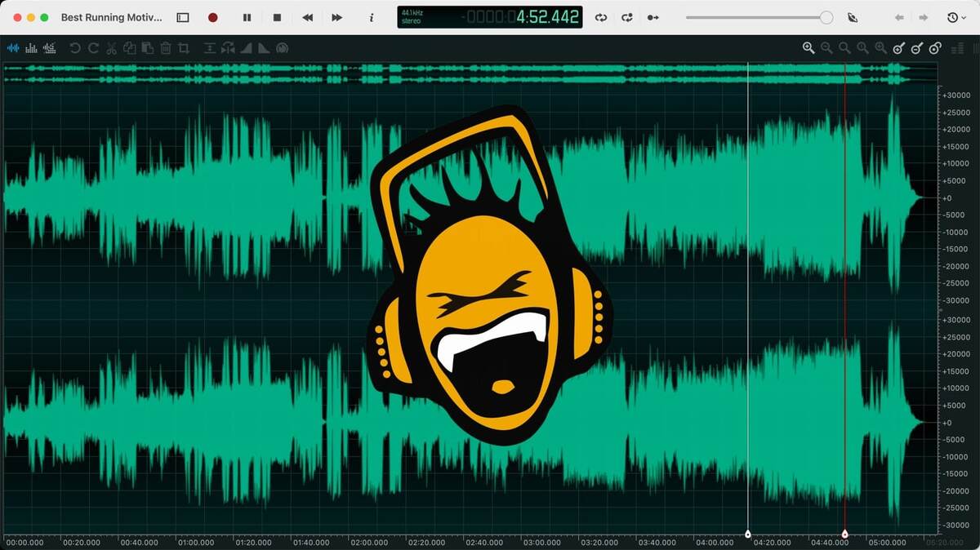
Task: Click 03:00.000 on the timeline ruler
Action: pos(541,543)
